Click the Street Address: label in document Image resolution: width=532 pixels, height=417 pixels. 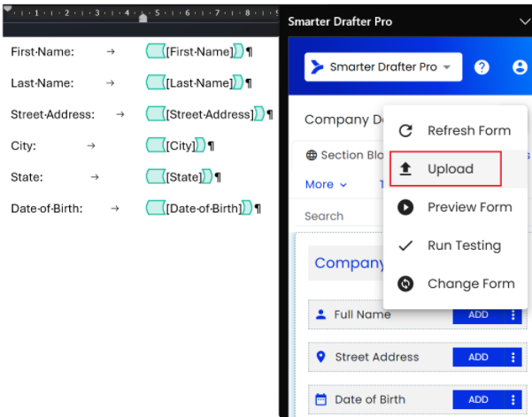pyautogui.click(x=52, y=114)
